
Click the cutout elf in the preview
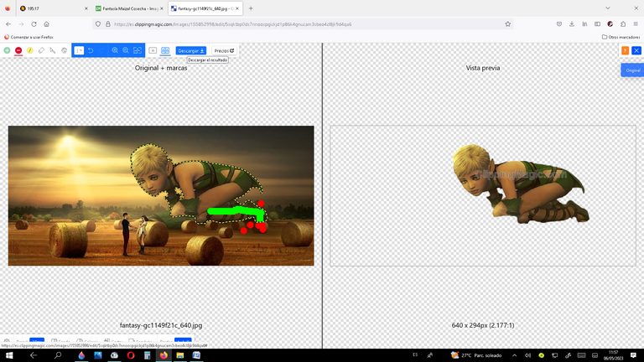click(x=521, y=184)
